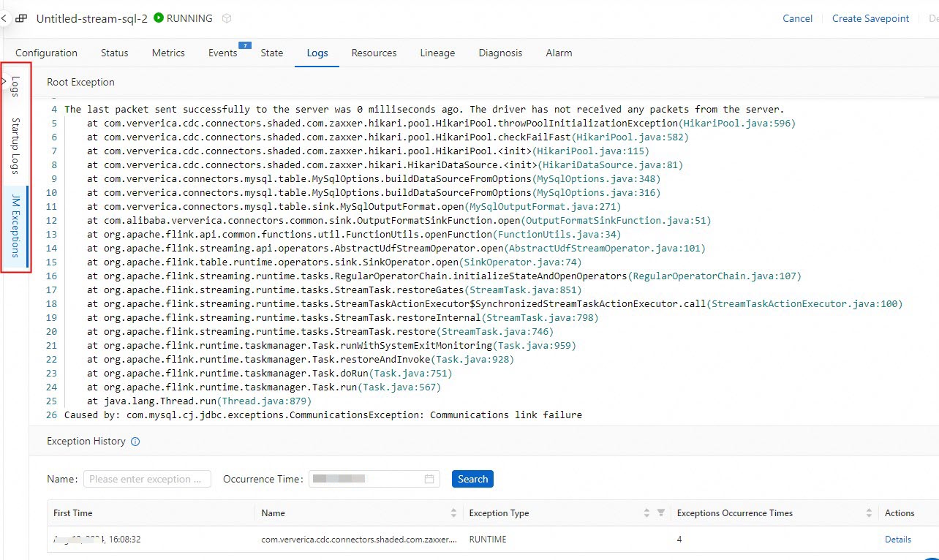Click the RegularOperatorChain.java:107 reference
This screenshot has height=560, width=939.
coord(714,276)
